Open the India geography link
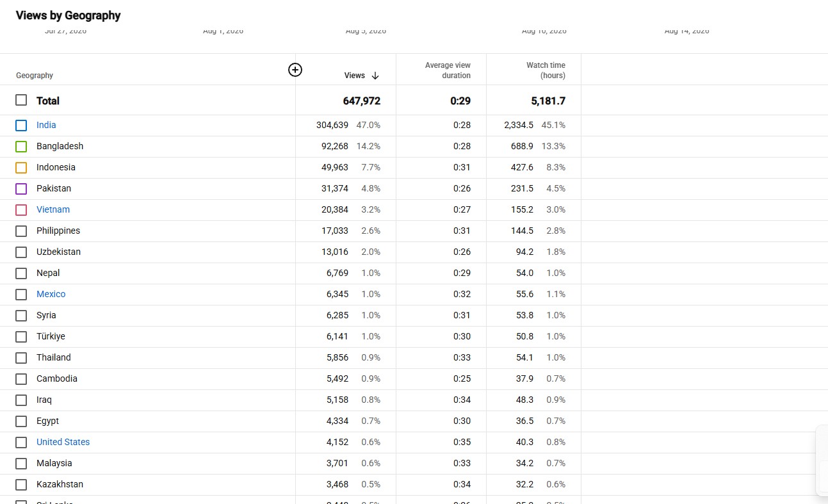The width and height of the screenshot is (828, 504). 46,125
